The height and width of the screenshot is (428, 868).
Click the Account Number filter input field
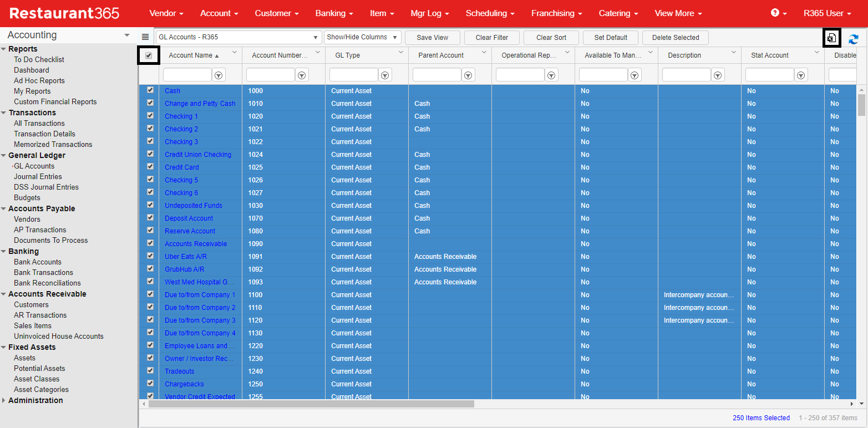pyautogui.click(x=271, y=75)
